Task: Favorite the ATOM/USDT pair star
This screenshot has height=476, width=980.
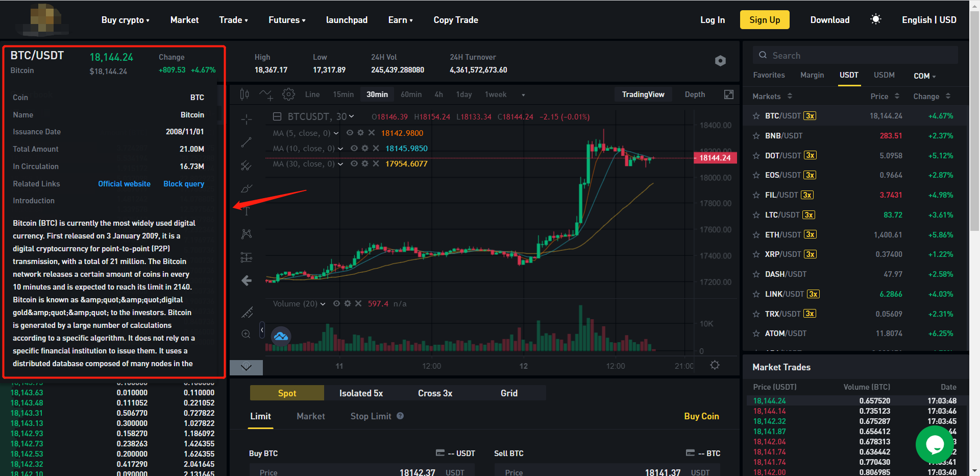Action: (x=756, y=334)
